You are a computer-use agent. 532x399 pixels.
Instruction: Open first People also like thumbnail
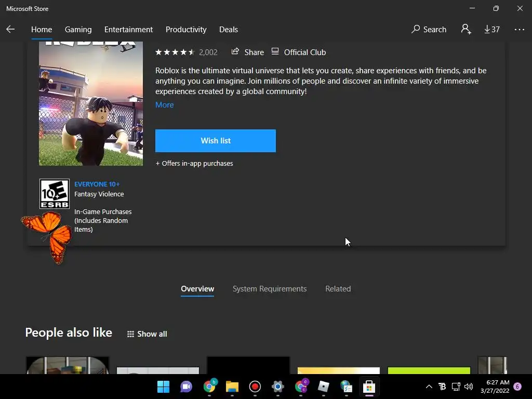click(x=68, y=365)
